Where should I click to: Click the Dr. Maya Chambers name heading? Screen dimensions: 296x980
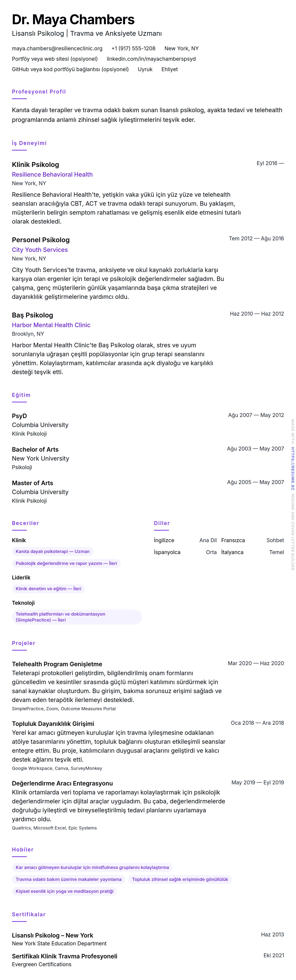pyautogui.click(x=73, y=19)
